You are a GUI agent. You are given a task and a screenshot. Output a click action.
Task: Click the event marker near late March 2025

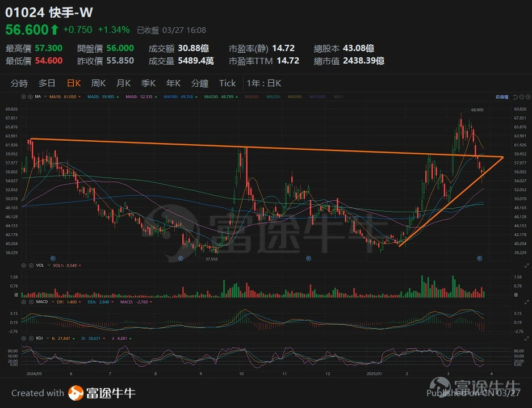[x=479, y=258]
